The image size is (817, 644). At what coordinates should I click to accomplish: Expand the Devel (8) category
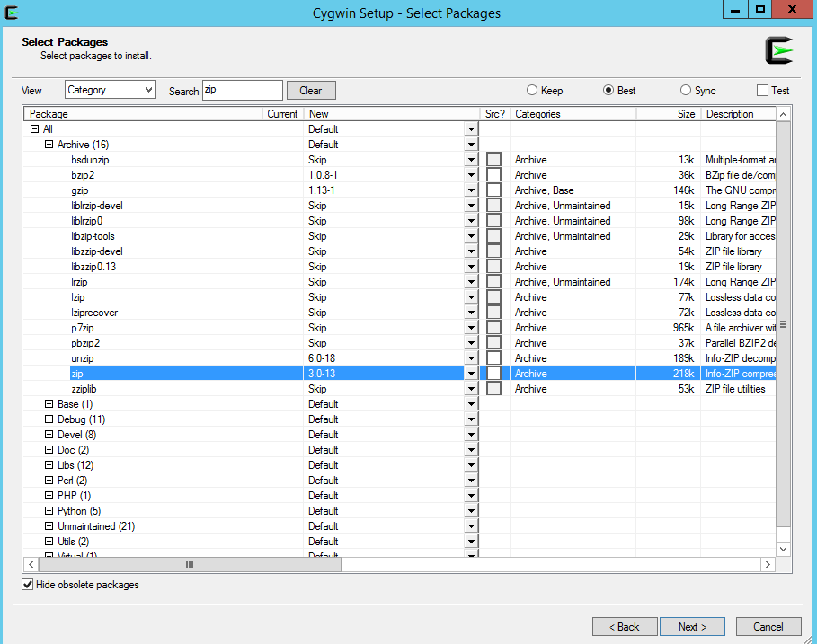(49, 434)
